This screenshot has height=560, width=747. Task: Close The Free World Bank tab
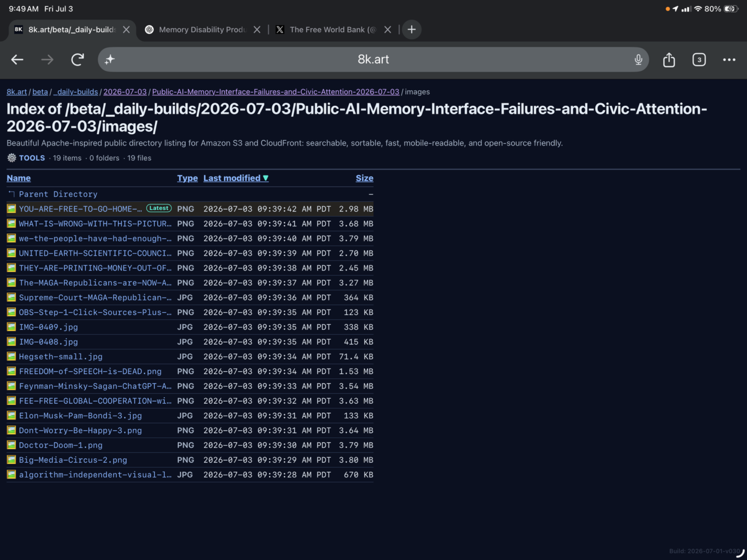tap(388, 30)
